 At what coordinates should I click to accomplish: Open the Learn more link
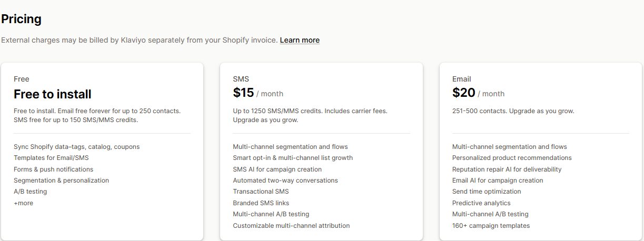pyautogui.click(x=300, y=40)
